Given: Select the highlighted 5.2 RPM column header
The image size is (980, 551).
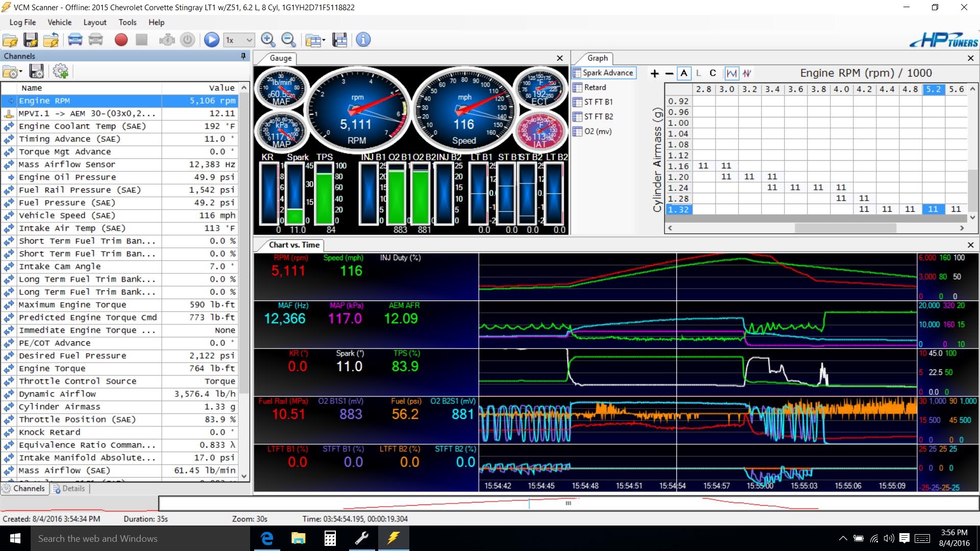Looking at the screenshot, I should (933, 89).
